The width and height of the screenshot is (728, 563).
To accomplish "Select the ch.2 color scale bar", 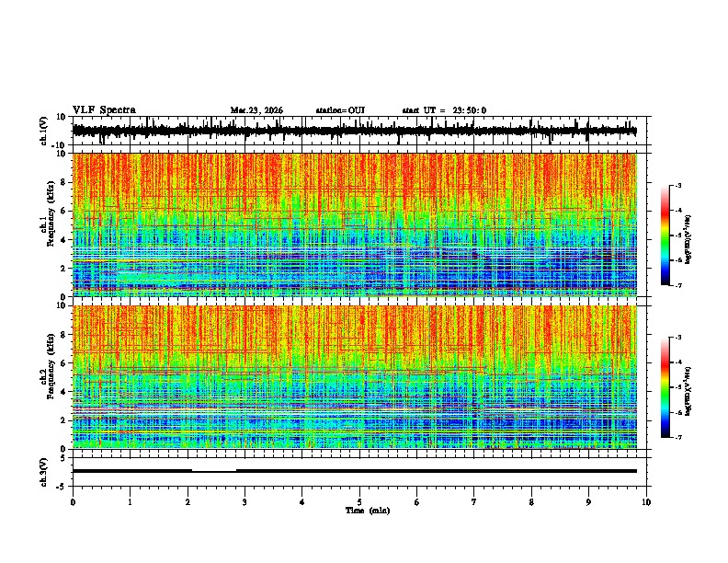I will 665,387.
